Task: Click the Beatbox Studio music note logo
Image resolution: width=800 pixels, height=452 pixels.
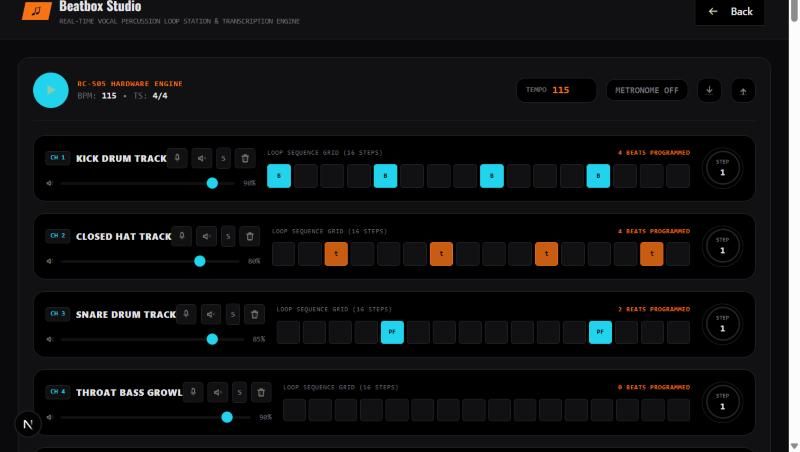Action: tap(36, 10)
